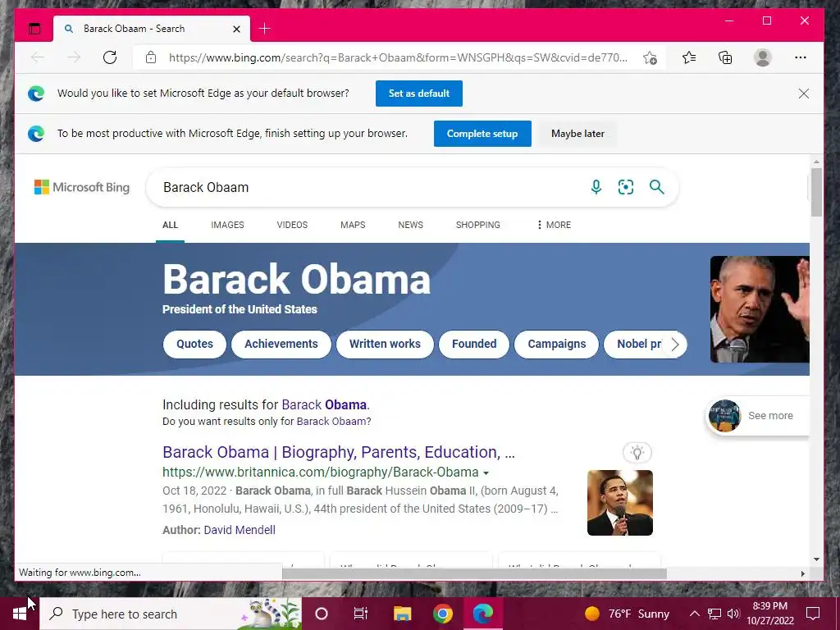Click the taskbar search box
Image resolution: width=840 pixels, height=630 pixels.
171,614
